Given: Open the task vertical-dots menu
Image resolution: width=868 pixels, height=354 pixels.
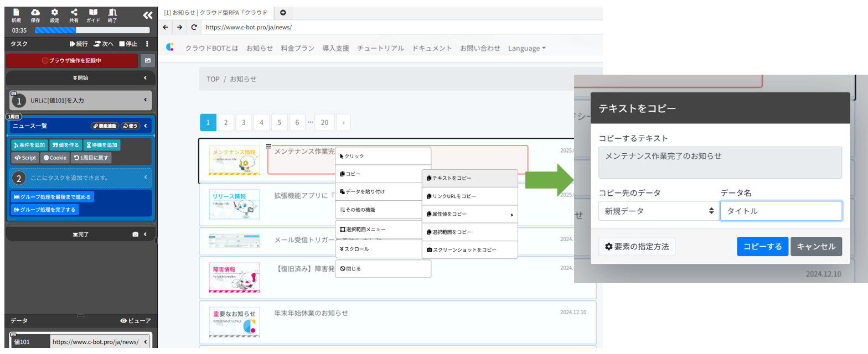Looking at the screenshot, I should pos(147,44).
